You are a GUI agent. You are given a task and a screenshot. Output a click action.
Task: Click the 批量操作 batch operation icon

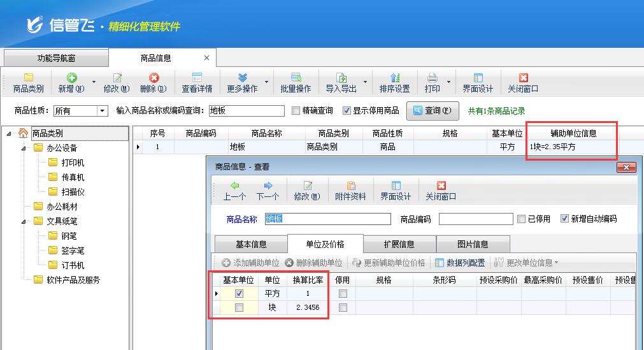coord(296,82)
